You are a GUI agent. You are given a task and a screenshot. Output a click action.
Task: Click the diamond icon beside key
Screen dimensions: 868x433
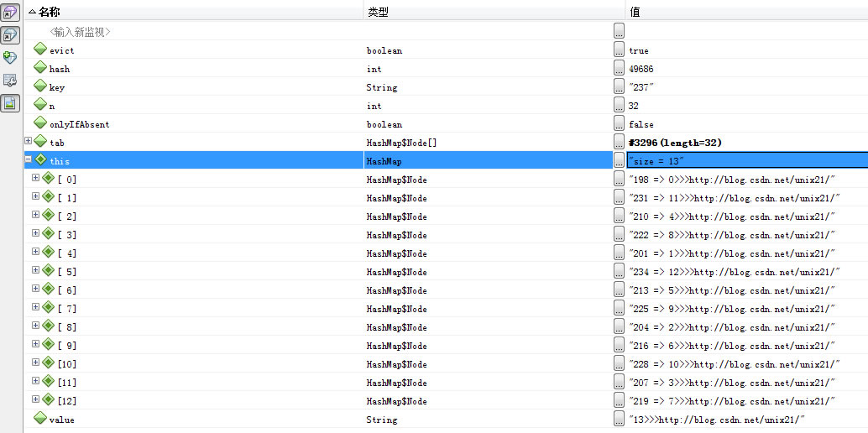coord(40,86)
